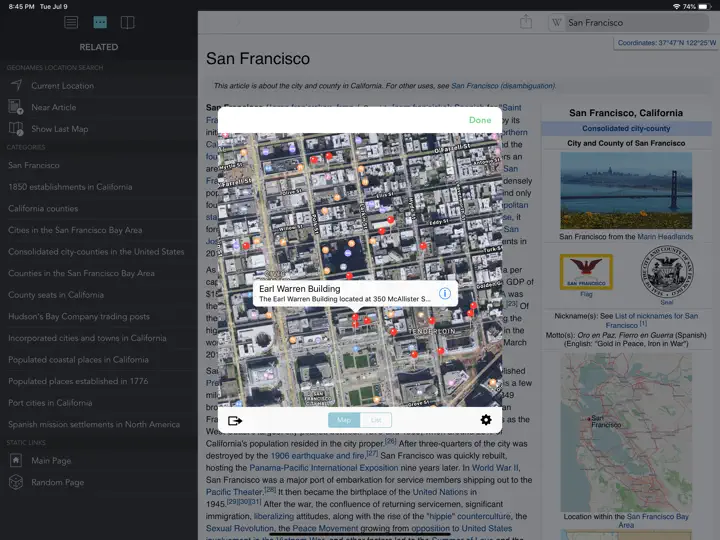This screenshot has width=720, height=540.
Task: Open the Consolidated city-county infobox link
Action: pyautogui.click(x=626, y=129)
